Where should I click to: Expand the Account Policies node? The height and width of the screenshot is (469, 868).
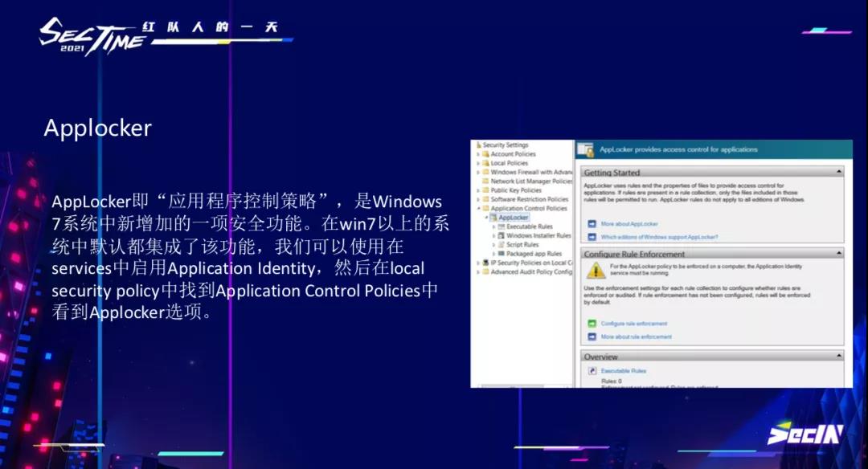477,154
